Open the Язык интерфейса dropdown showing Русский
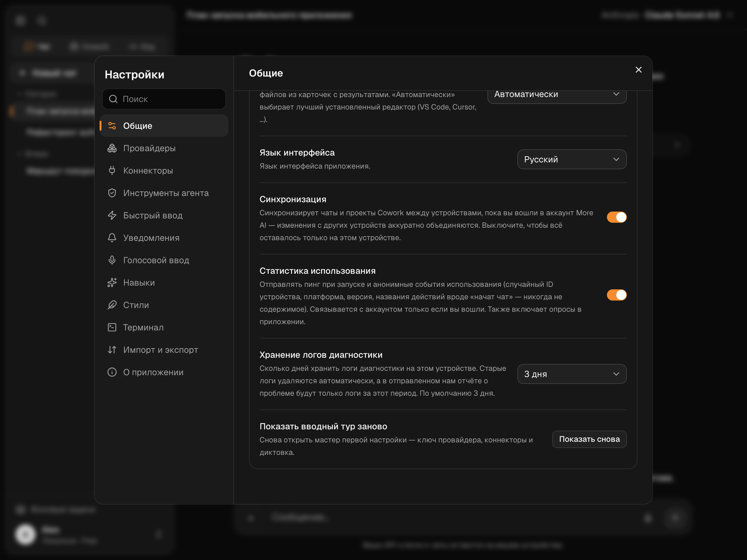This screenshot has width=747, height=560. 571,159
